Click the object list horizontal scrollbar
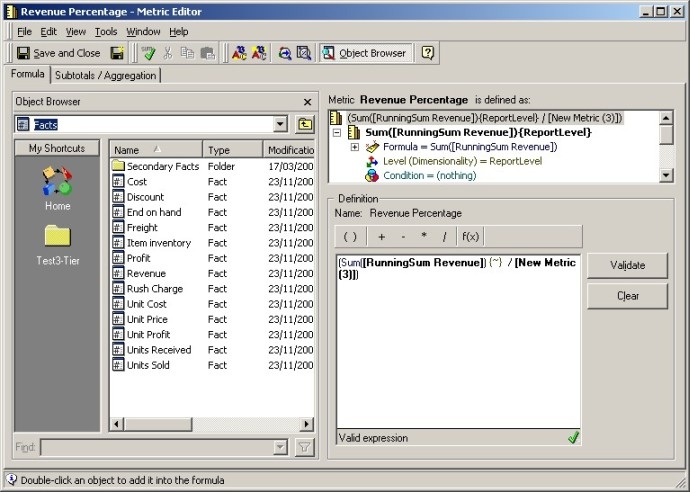Viewport: 690px width, 492px height. pyautogui.click(x=210, y=424)
